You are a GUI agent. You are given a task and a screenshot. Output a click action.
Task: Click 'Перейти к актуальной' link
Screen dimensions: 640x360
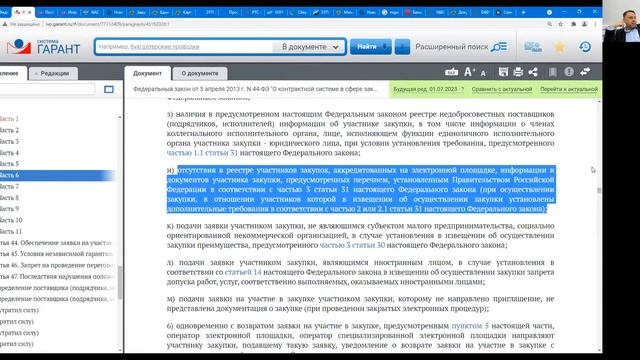(x=569, y=89)
